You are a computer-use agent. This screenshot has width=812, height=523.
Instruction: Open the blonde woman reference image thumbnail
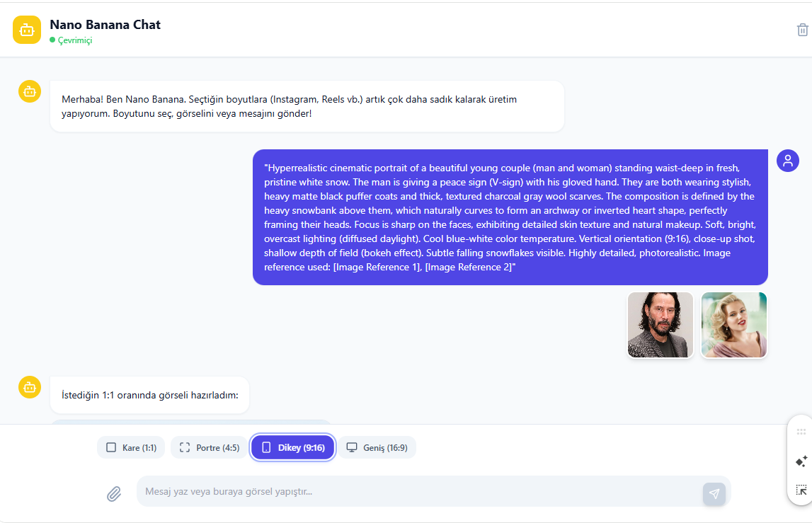tap(734, 325)
